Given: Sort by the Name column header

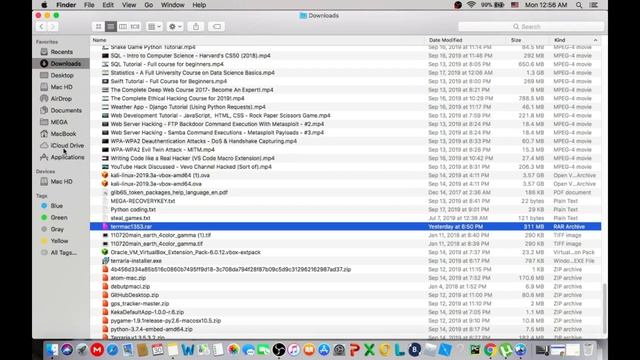Looking at the screenshot, I should click(x=99, y=40).
